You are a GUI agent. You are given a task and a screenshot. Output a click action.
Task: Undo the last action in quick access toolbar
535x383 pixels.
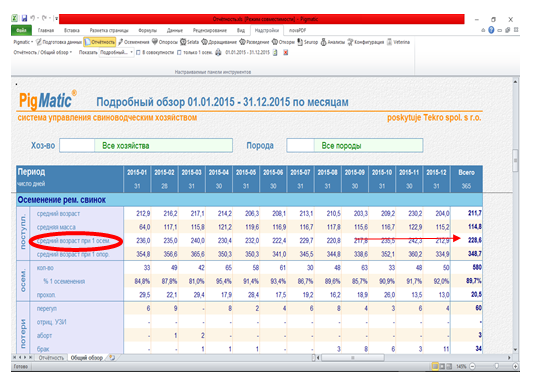coord(33,18)
